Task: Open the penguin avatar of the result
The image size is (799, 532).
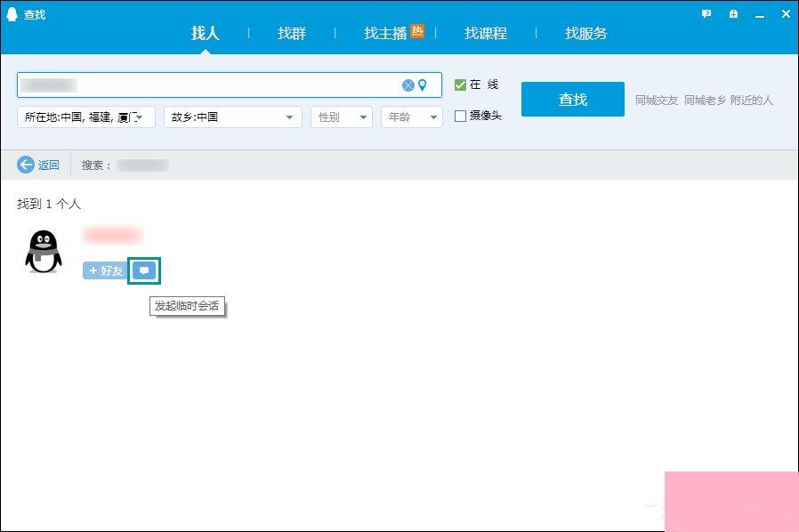Action: coord(44,252)
